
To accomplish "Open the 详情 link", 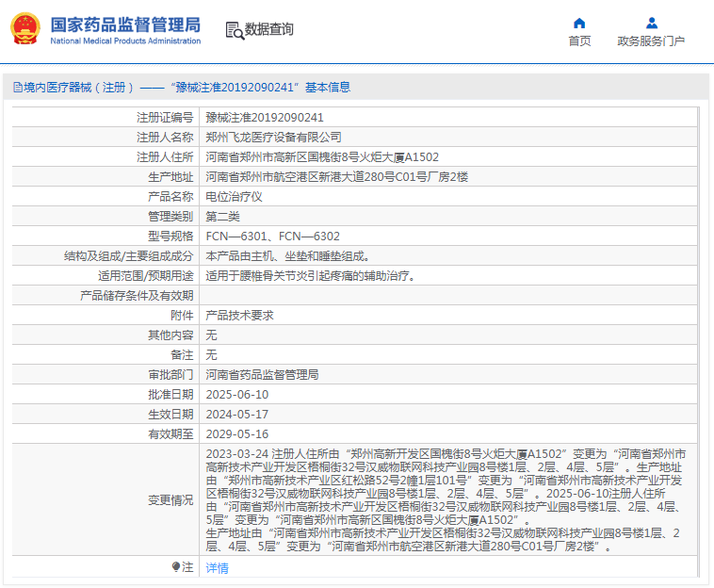I will point(218,567).
